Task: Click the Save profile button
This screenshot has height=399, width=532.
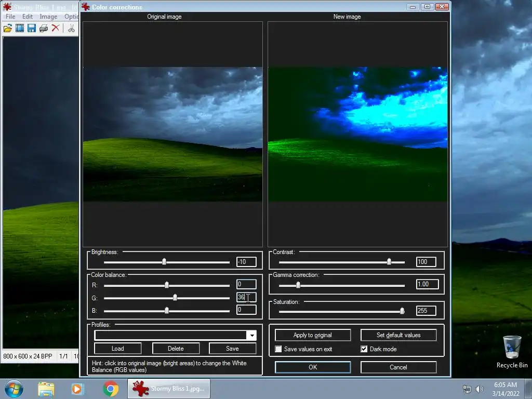Action: 232,349
